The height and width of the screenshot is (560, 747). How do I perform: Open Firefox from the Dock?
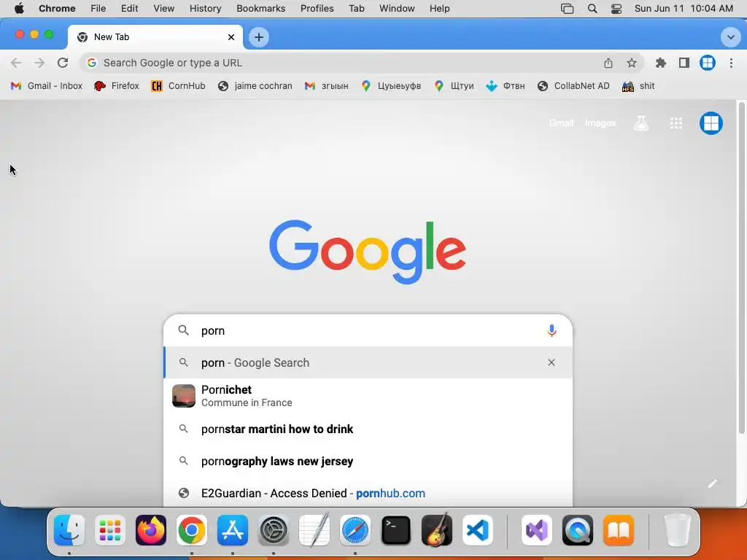[x=151, y=530]
